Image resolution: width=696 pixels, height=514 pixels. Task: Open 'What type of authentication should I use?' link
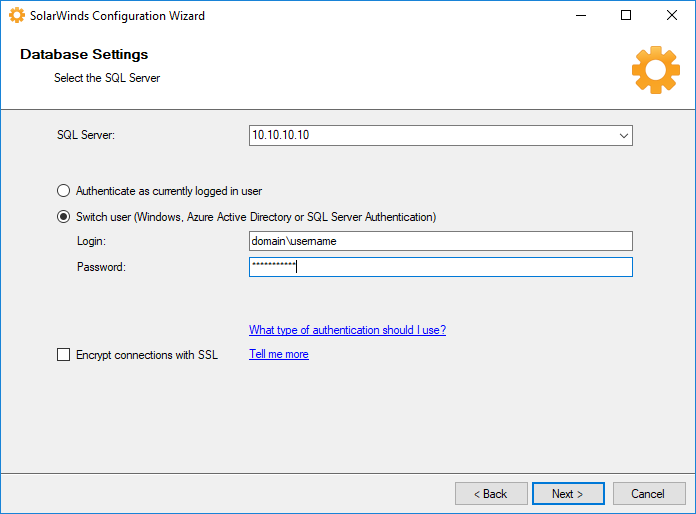pyautogui.click(x=347, y=330)
